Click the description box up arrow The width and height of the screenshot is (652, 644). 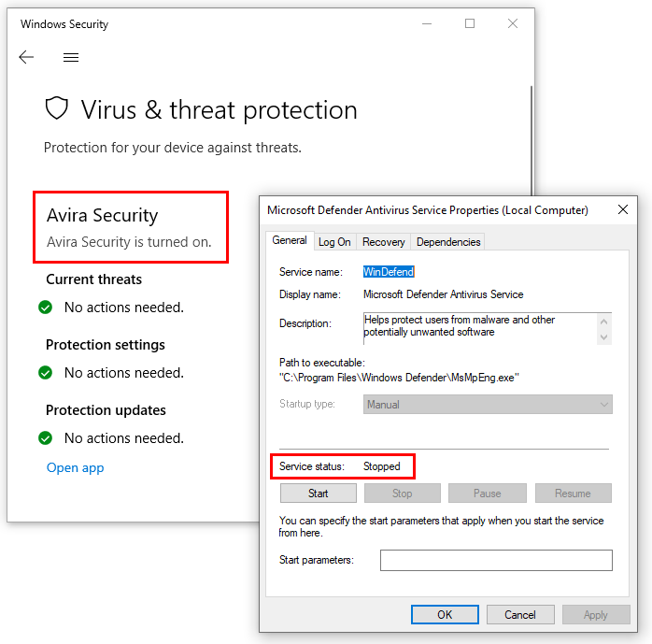point(604,322)
